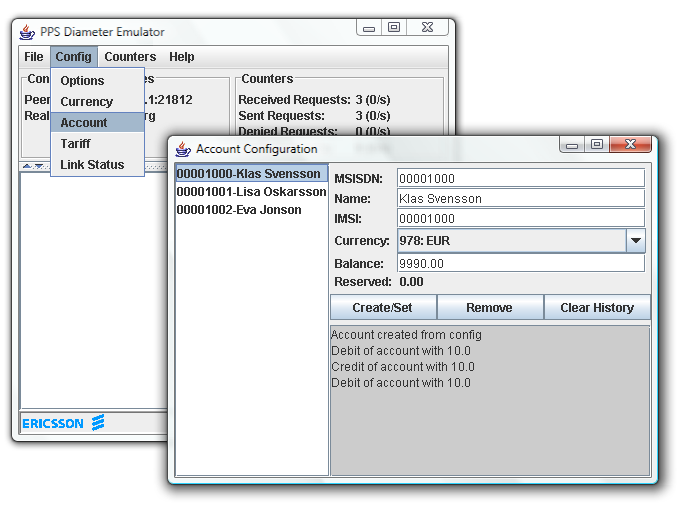
Task: Open the Counters menu
Action: (130, 57)
